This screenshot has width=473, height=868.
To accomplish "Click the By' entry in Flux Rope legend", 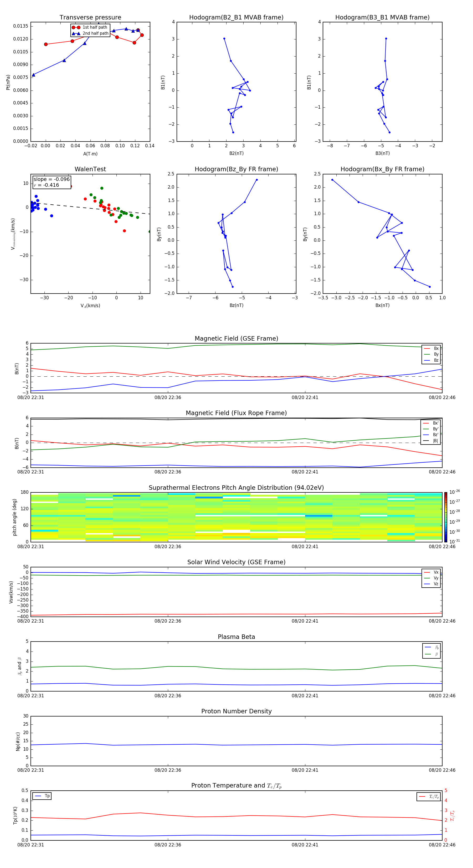I will [431, 429].
